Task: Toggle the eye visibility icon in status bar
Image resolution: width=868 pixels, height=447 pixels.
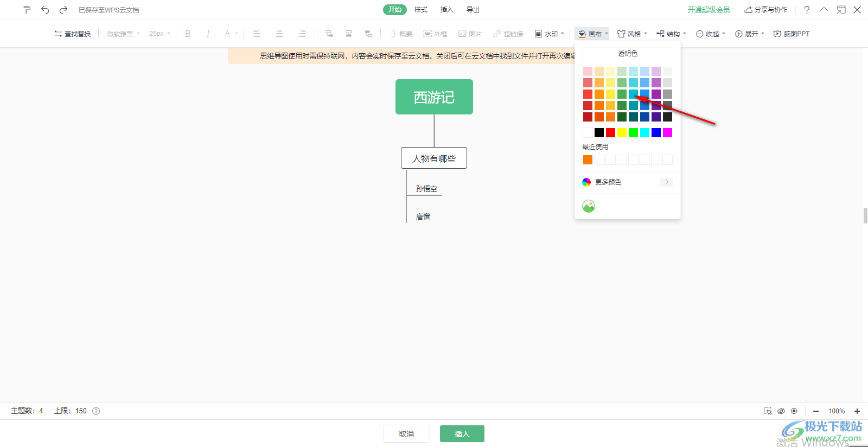Action: pos(781,411)
